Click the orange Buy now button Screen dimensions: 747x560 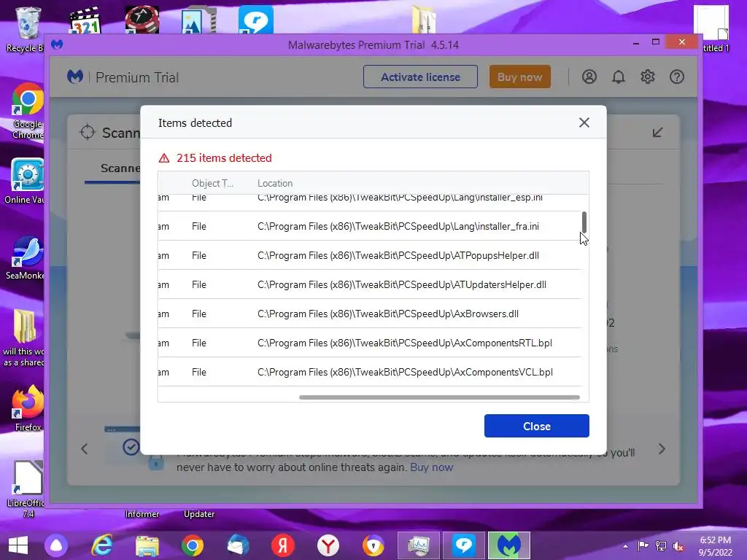(x=519, y=77)
